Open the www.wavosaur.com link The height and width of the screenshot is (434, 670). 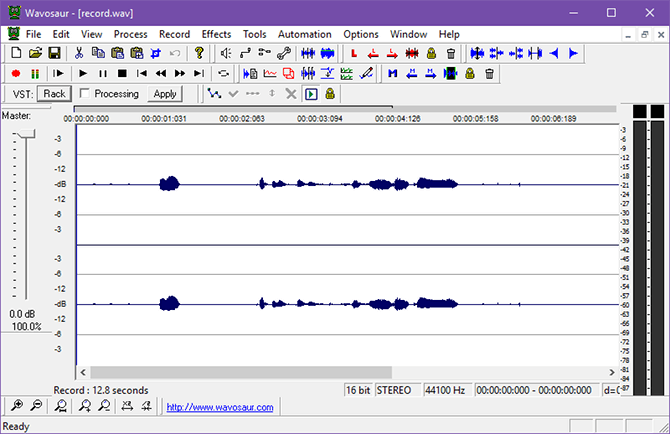point(219,407)
